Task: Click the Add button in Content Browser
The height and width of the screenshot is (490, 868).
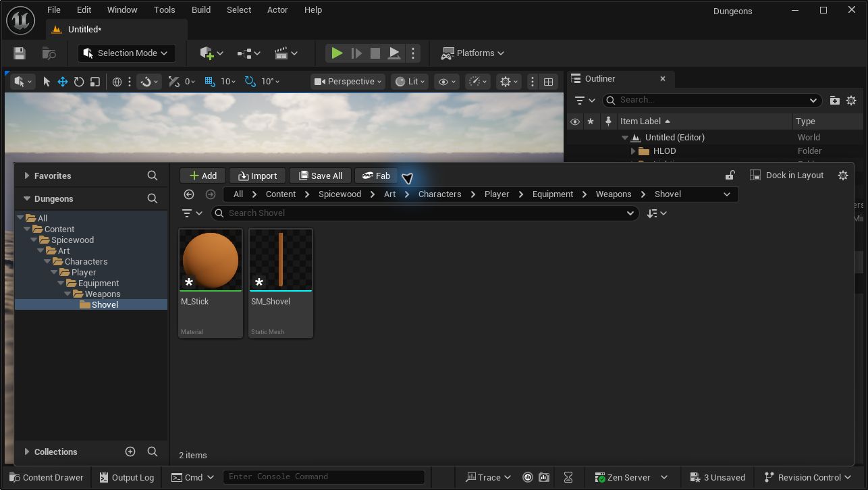Action: 203,175
